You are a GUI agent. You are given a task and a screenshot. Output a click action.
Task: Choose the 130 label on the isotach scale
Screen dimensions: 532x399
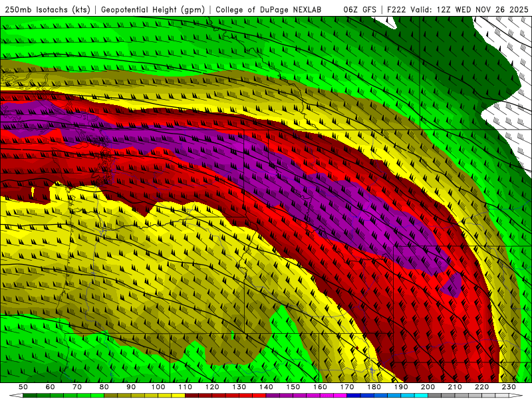(239, 387)
